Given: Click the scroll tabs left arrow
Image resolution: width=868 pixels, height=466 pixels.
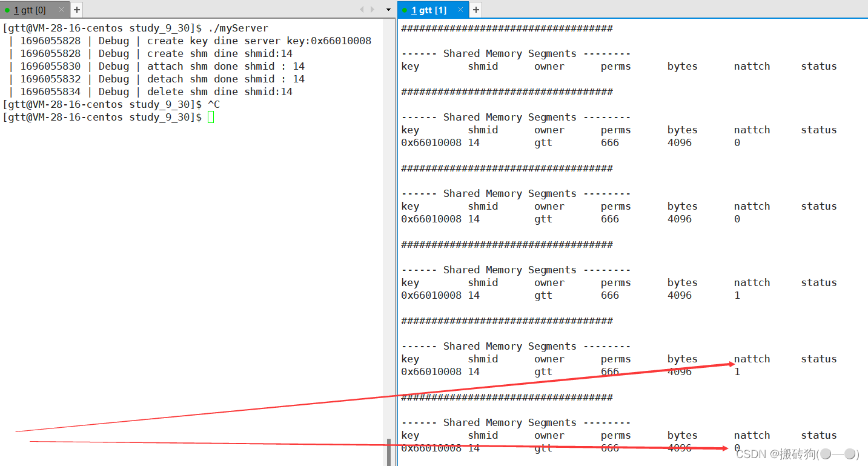Looking at the screenshot, I should pos(362,10).
